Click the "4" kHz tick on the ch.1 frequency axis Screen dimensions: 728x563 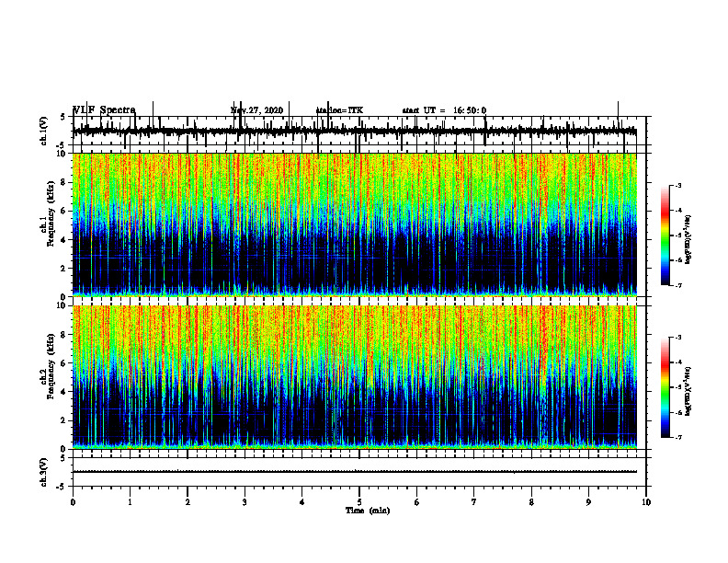64,240
